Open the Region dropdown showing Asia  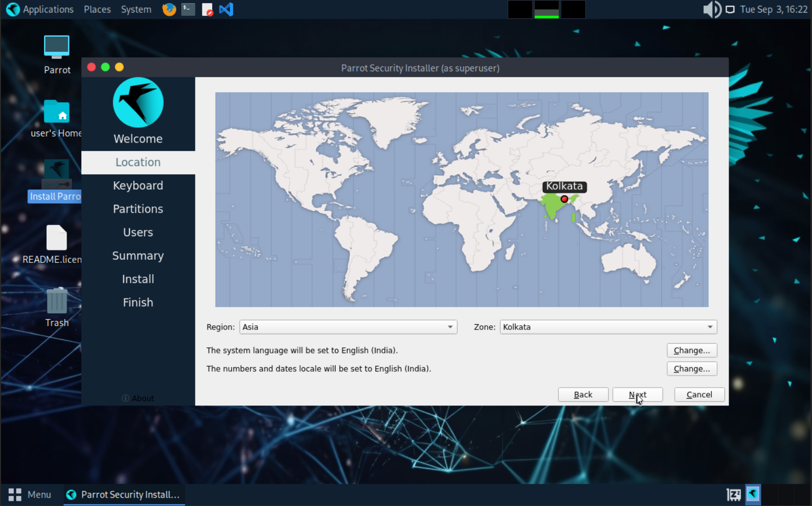tap(348, 327)
